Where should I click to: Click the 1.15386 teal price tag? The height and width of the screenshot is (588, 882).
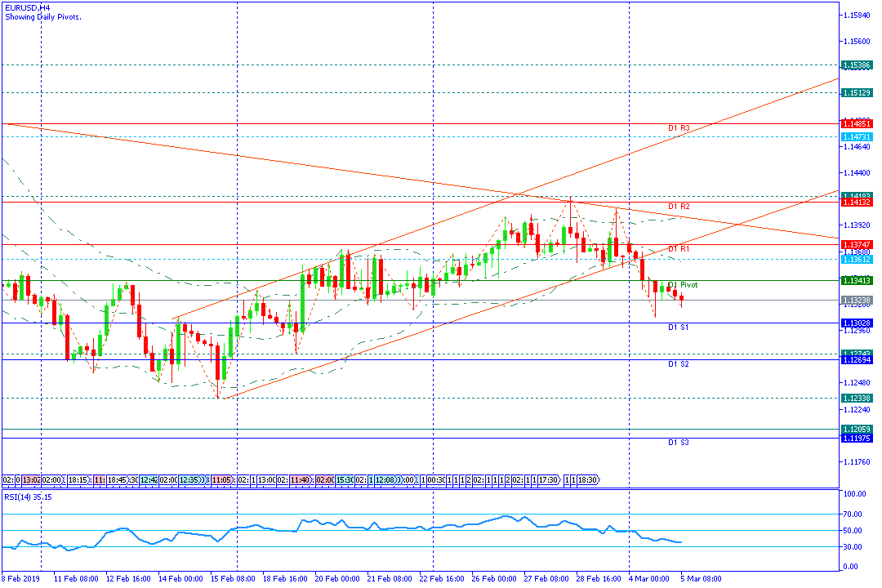tap(857, 65)
